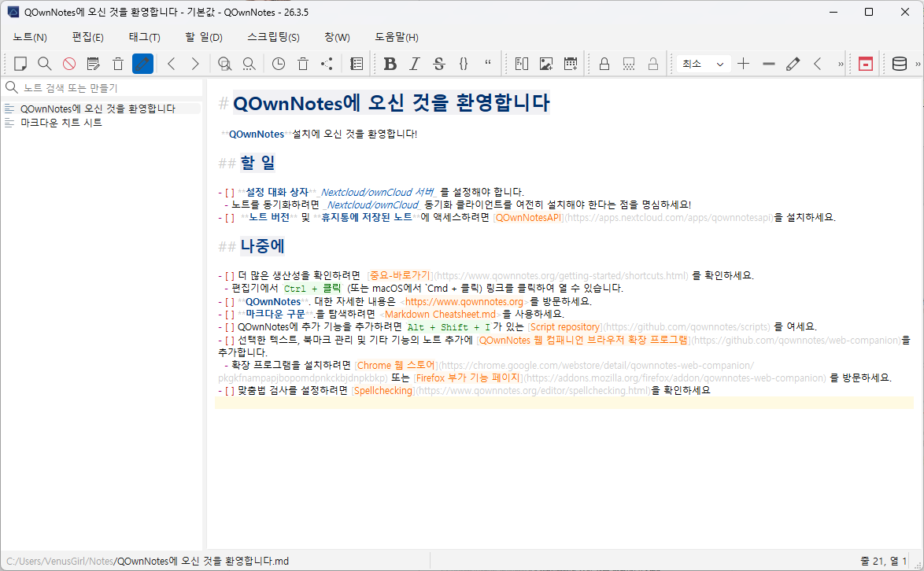Expand the rightmost toolbar overflow chevron
924x571 pixels.
pyautogui.click(x=918, y=64)
